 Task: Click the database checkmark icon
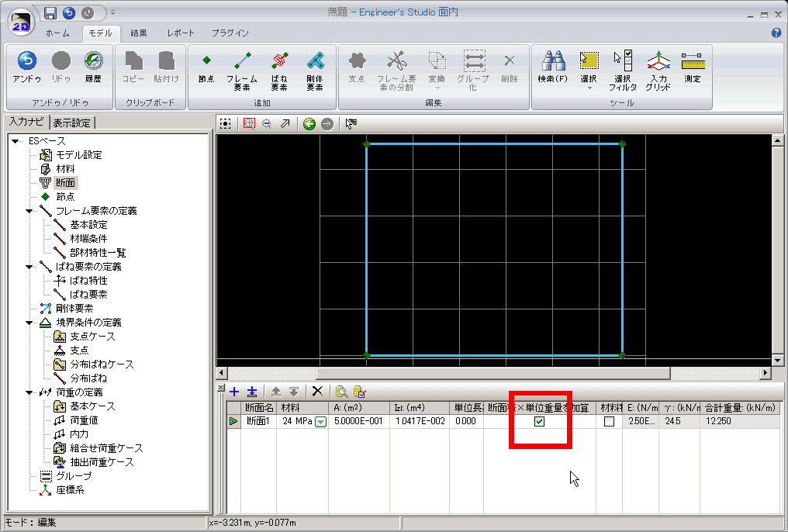point(359,392)
